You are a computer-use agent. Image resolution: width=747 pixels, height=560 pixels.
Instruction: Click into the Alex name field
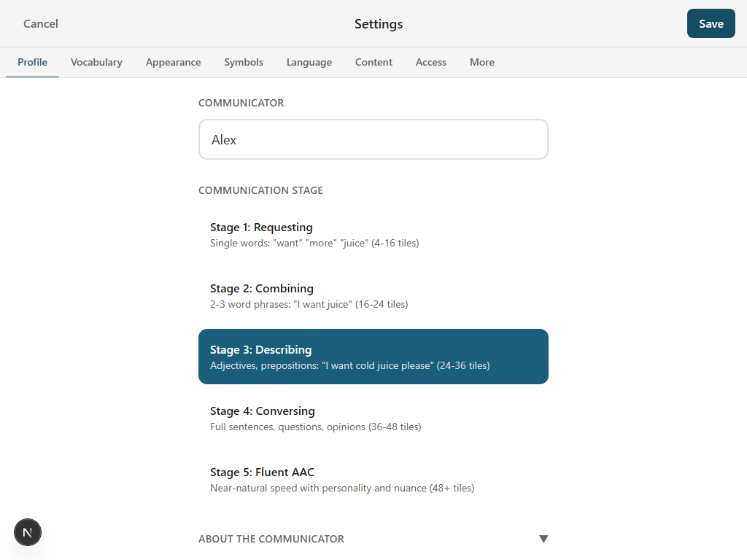[x=373, y=139]
